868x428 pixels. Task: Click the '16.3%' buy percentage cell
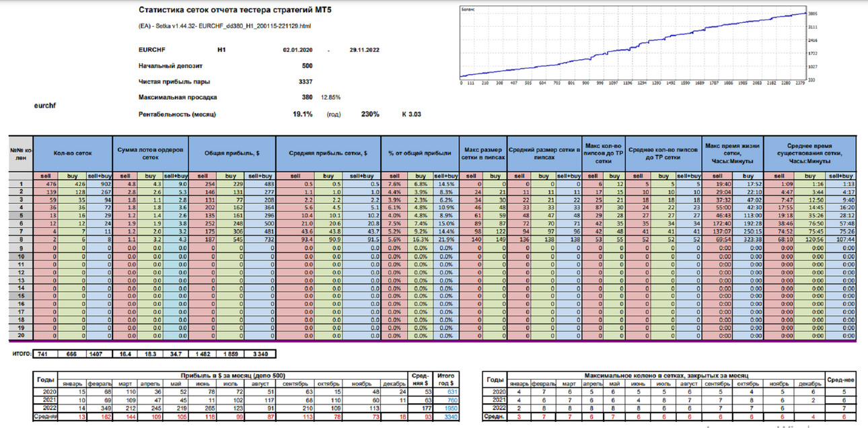click(x=420, y=240)
